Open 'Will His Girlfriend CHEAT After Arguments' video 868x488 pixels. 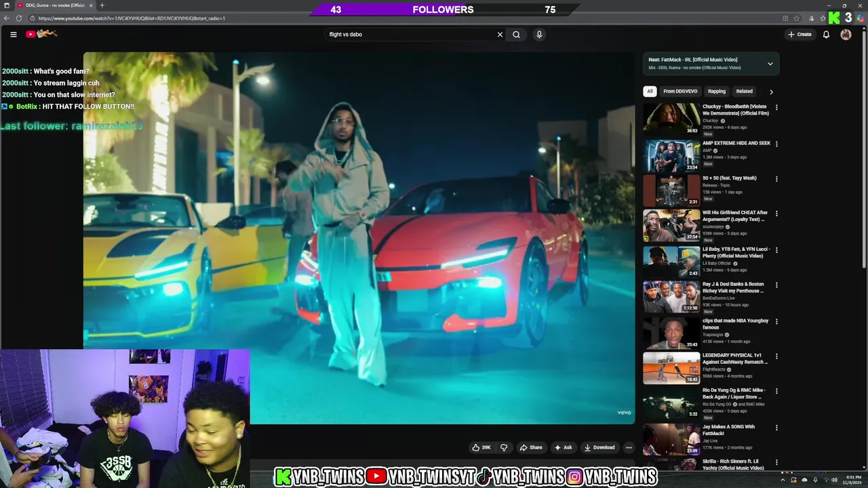pyautogui.click(x=735, y=216)
